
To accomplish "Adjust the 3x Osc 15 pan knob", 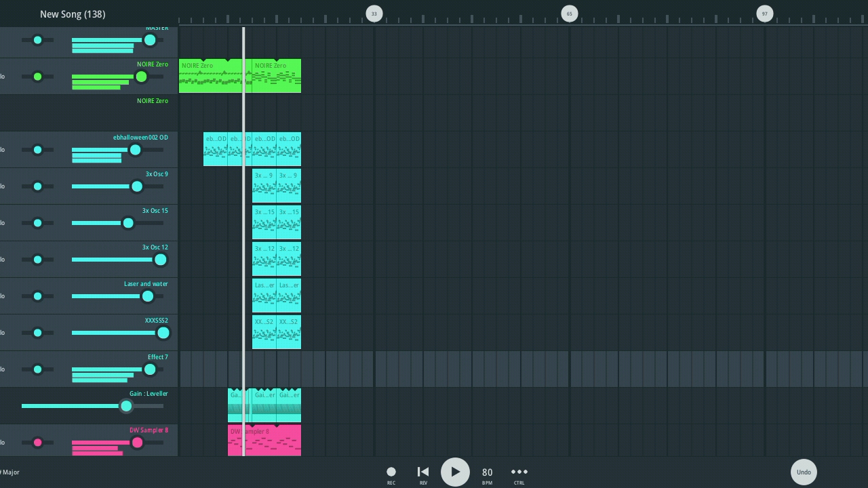I will 37,223.
